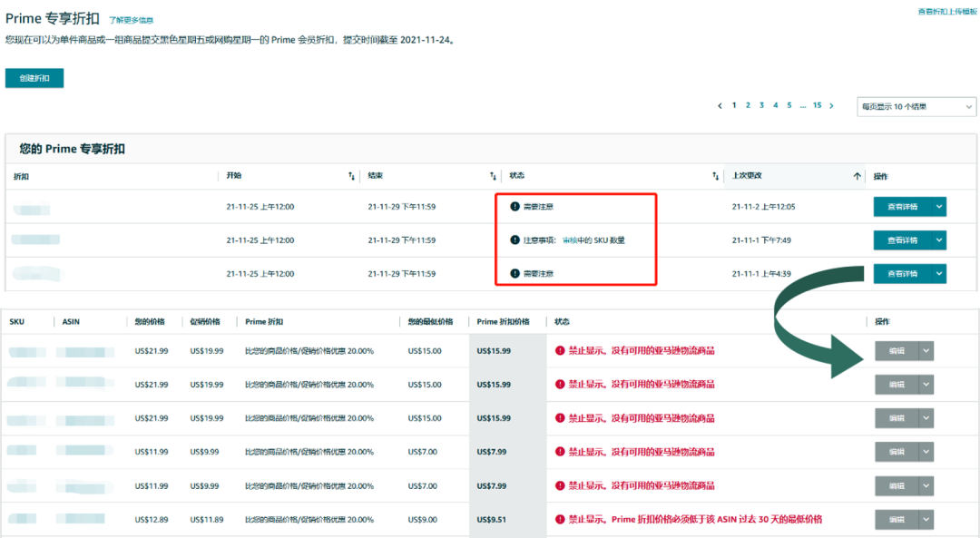This screenshot has width=980, height=538.
Task: Select page 2 in pagination
Action: tap(748, 106)
